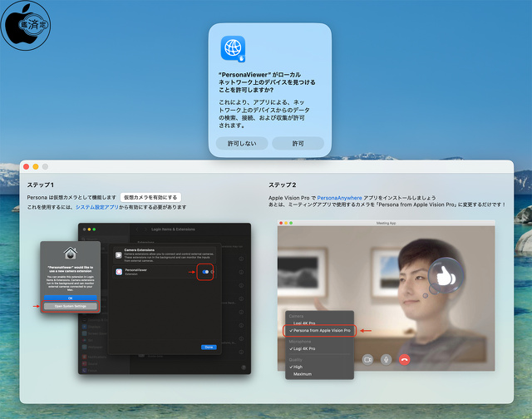Click OK in the camera extension alert

(x=70, y=298)
